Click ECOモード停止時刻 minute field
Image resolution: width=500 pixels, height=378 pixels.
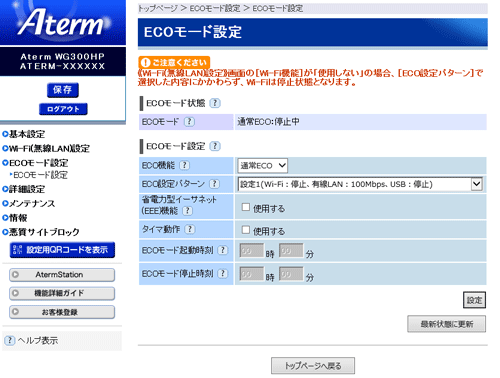(x=291, y=274)
